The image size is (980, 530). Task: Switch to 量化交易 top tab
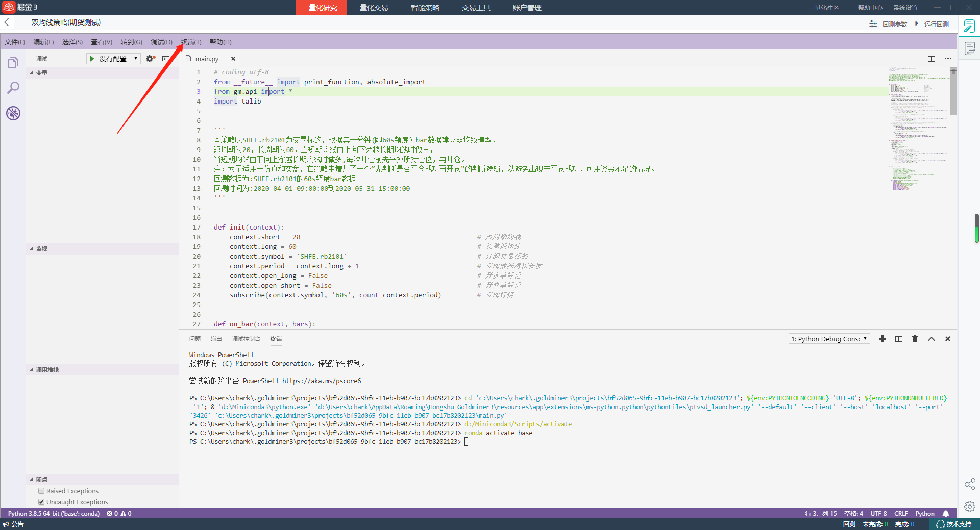(x=374, y=7)
